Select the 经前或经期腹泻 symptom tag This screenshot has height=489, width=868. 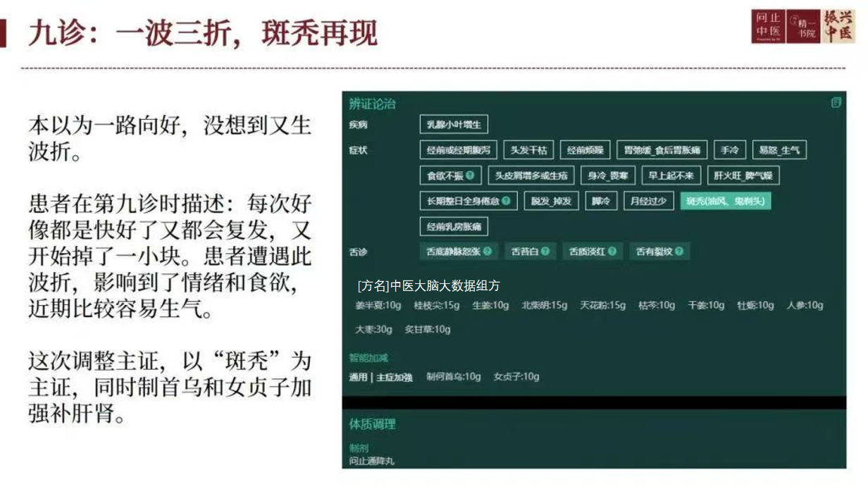[x=459, y=150]
